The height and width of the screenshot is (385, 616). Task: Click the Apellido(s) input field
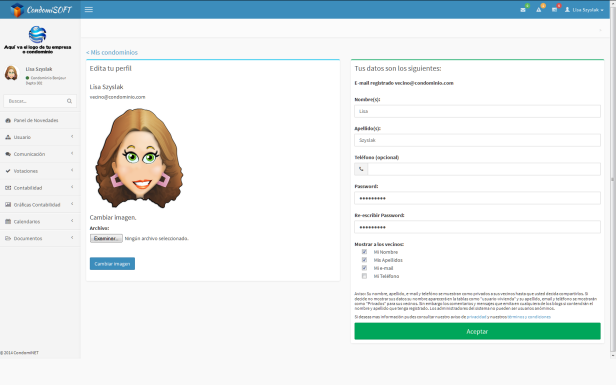(x=477, y=140)
